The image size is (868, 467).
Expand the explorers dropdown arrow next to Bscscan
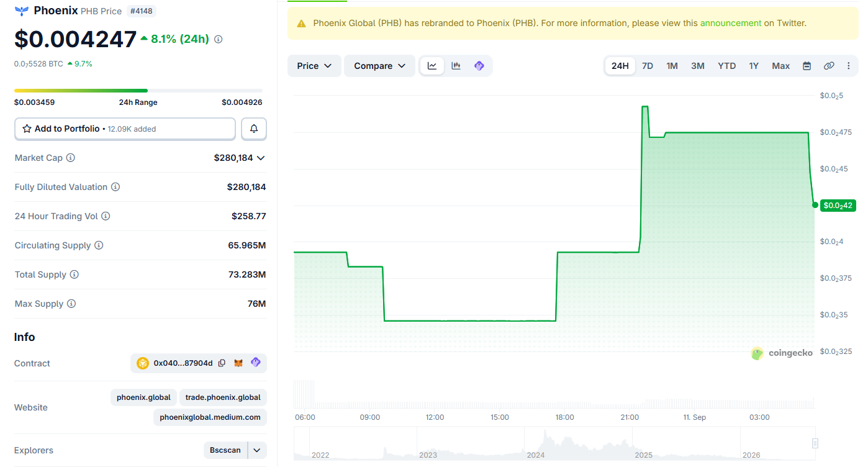(x=257, y=450)
